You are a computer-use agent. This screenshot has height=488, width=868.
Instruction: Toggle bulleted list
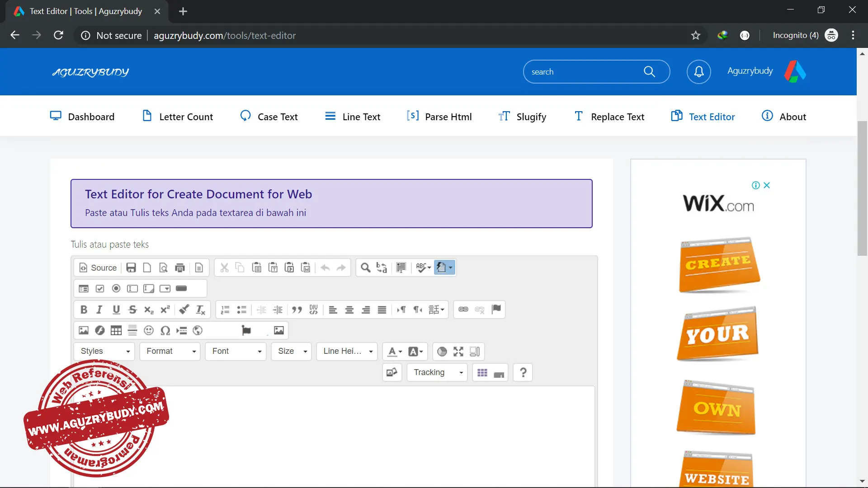241,310
